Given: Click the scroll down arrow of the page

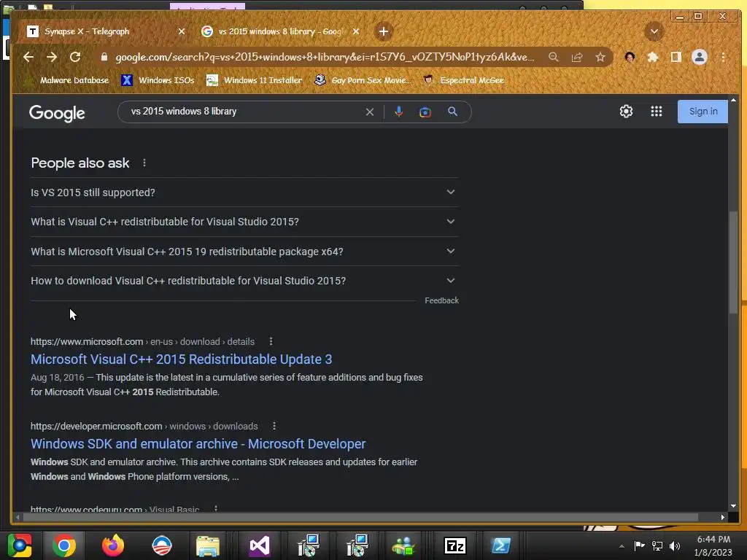Looking at the screenshot, I should [x=733, y=506].
